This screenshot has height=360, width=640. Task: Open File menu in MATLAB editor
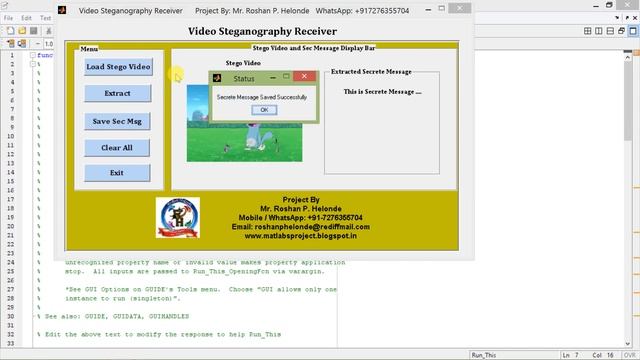8,18
